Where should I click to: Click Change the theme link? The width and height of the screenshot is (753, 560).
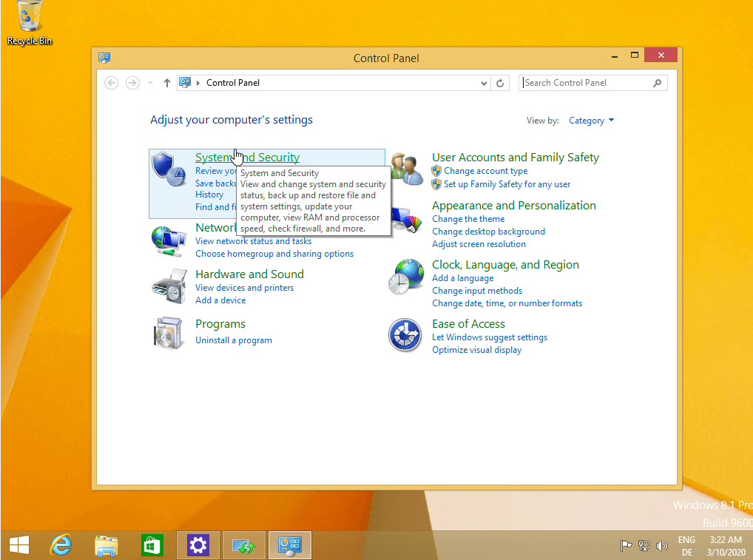[468, 219]
